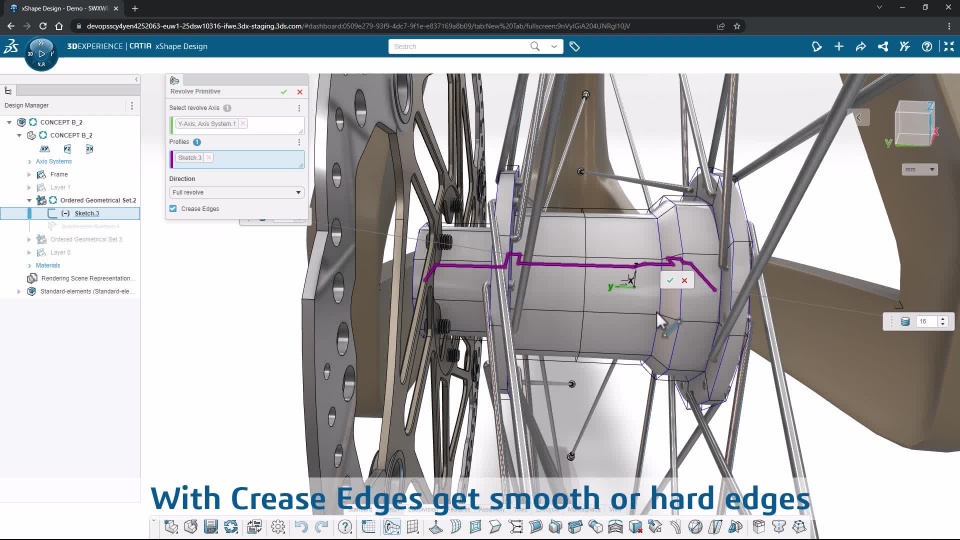
Task: Click the Profiles selection box
Action: click(x=237, y=159)
